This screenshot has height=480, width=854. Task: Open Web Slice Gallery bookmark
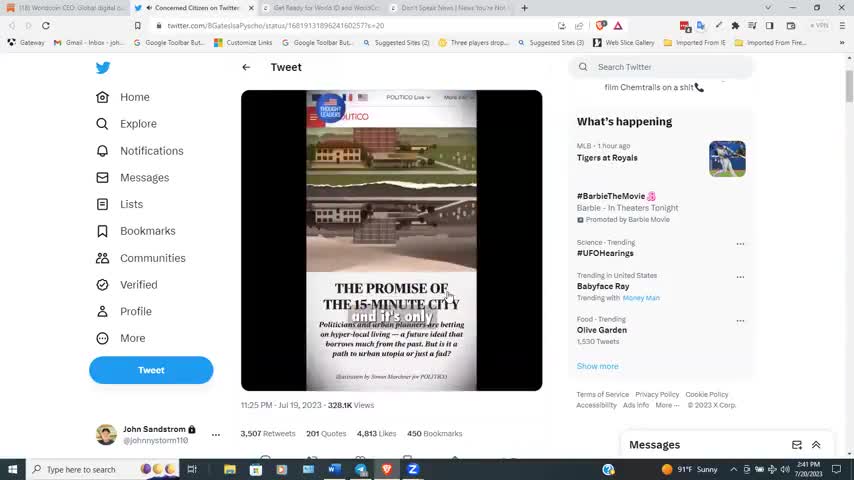pos(624,42)
